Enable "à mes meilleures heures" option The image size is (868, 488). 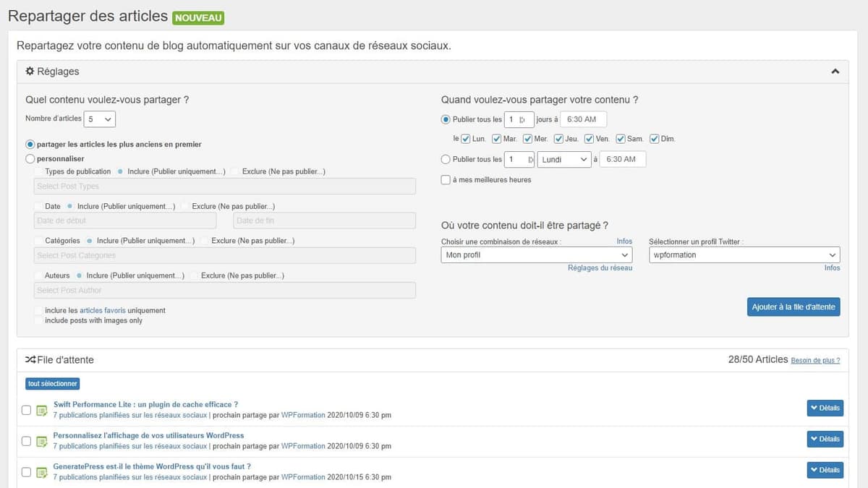tap(446, 180)
